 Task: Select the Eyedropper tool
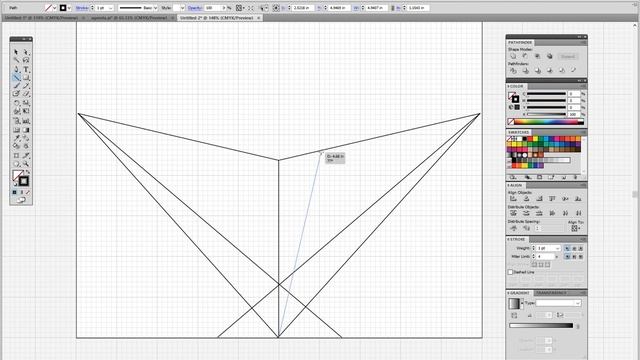(x=16, y=138)
